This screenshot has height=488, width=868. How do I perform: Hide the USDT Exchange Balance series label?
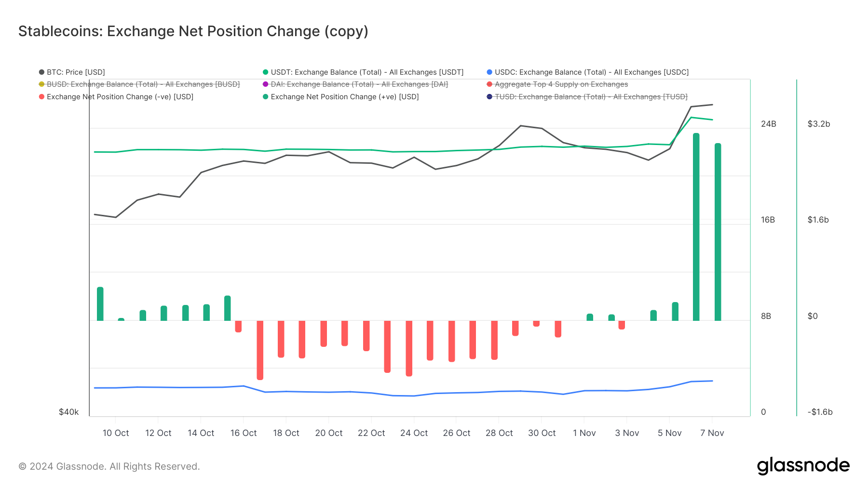pyautogui.click(x=367, y=72)
